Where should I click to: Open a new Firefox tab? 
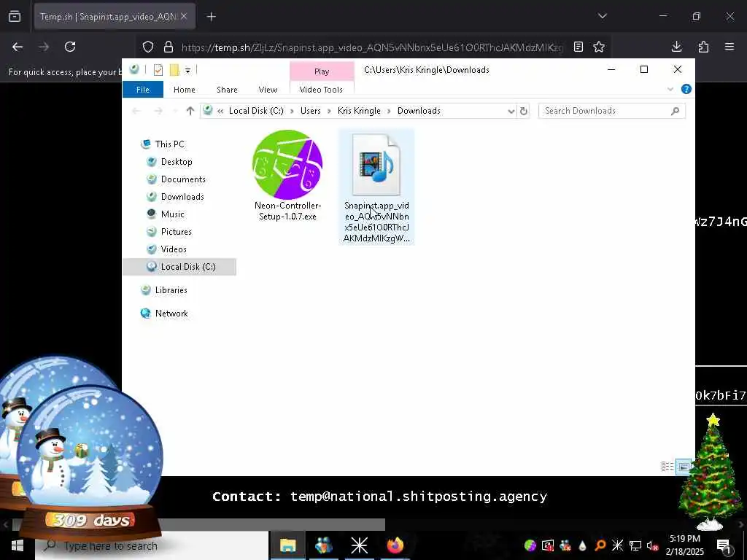[x=212, y=17]
